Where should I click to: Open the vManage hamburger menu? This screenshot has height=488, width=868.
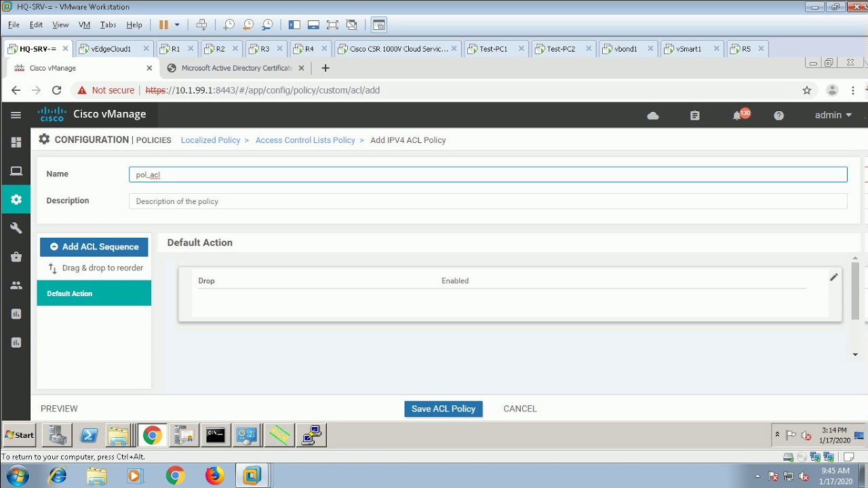pos(16,115)
